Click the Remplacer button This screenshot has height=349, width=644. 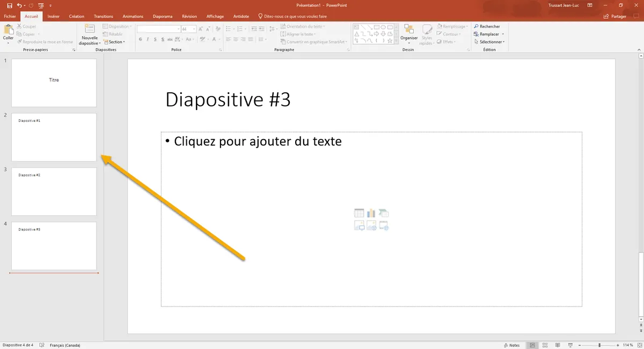click(486, 34)
